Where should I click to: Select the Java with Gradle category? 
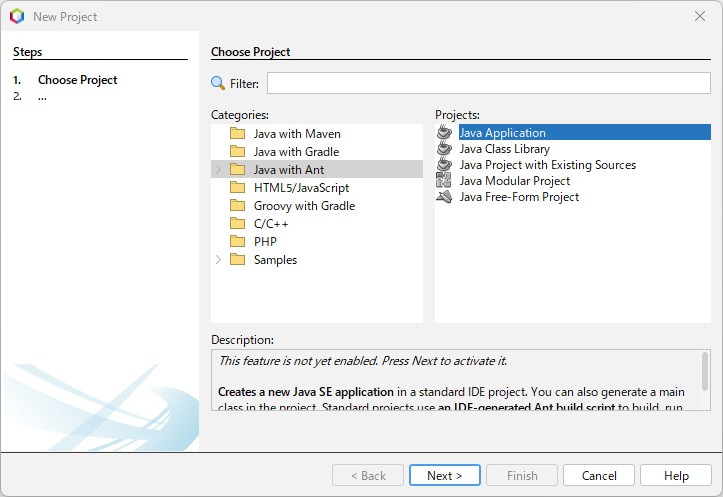296,152
